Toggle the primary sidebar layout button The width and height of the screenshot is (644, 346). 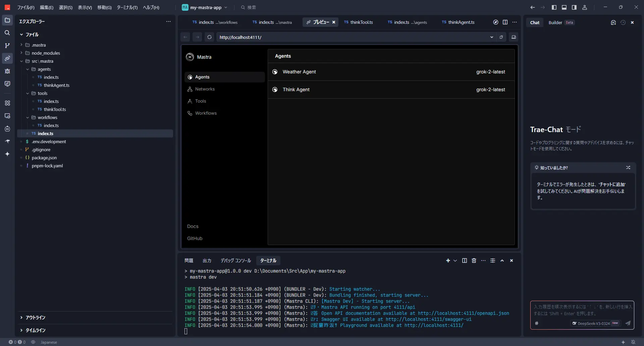[554, 7]
